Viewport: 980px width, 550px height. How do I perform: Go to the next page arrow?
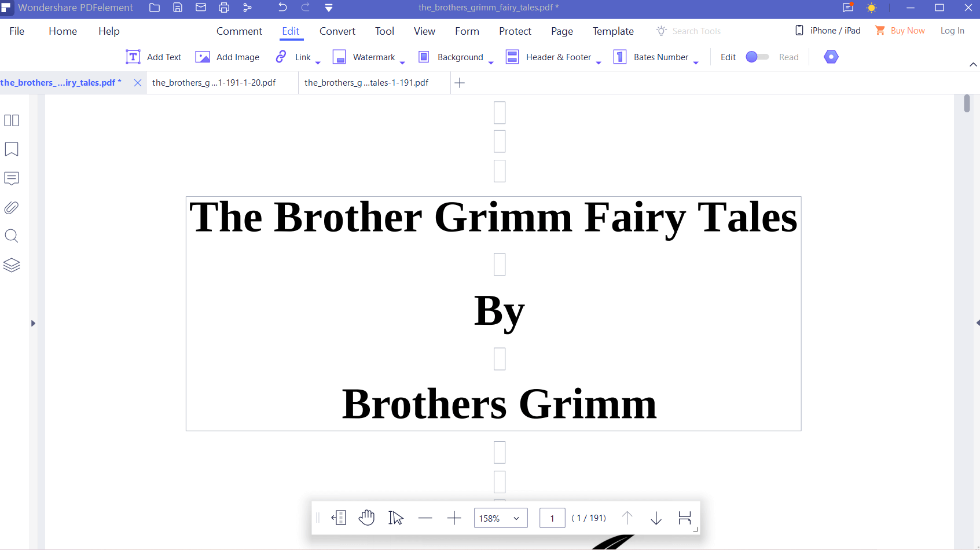point(656,518)
